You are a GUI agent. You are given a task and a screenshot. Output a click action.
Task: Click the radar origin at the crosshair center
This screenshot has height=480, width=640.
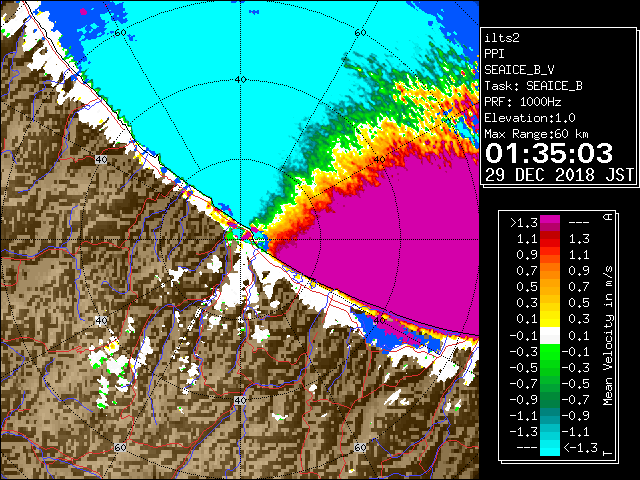coord(241,240)
